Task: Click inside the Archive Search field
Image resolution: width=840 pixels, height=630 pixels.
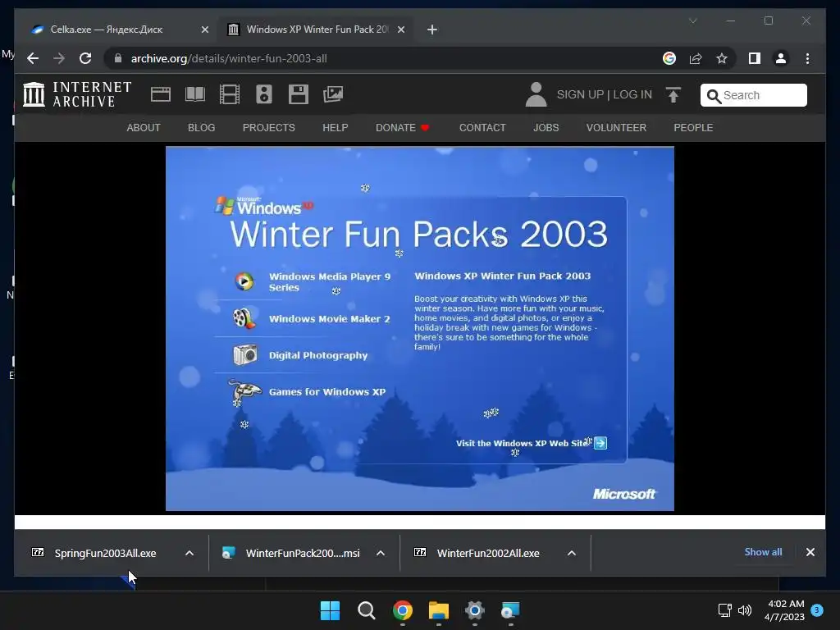Action: pos(753,95)
